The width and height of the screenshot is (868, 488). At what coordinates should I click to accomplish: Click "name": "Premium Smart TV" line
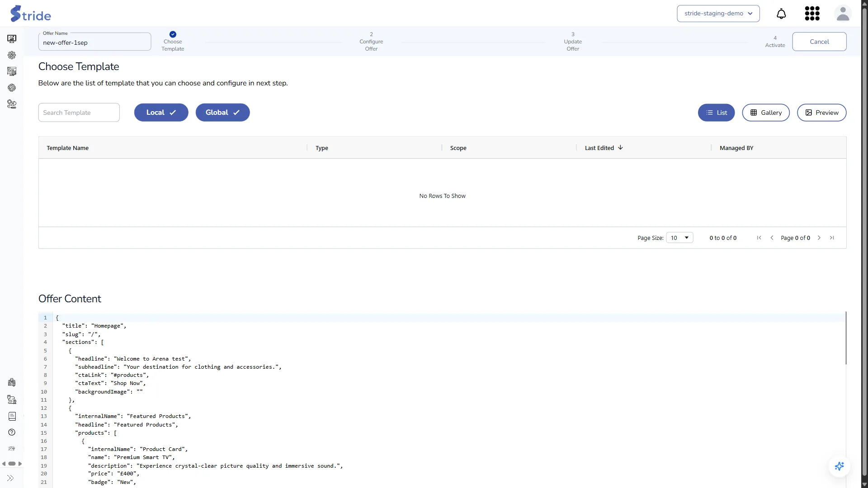tap(131, 457)
